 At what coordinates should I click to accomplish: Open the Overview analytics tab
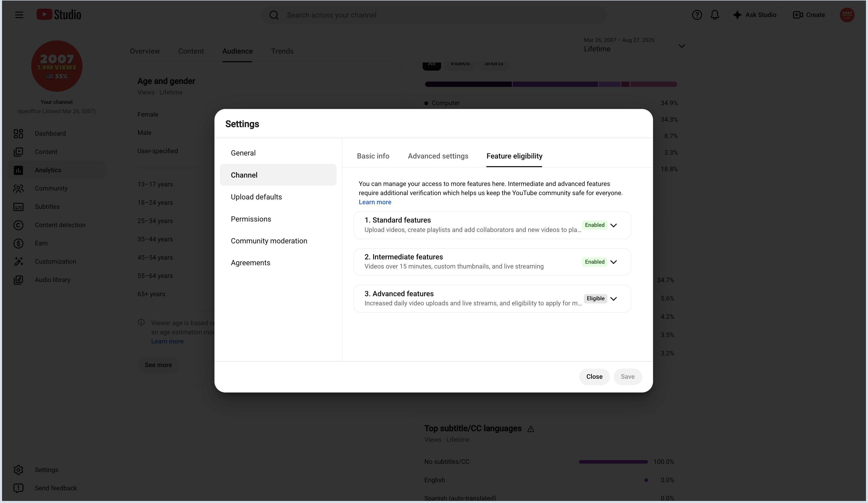point(145,51)
